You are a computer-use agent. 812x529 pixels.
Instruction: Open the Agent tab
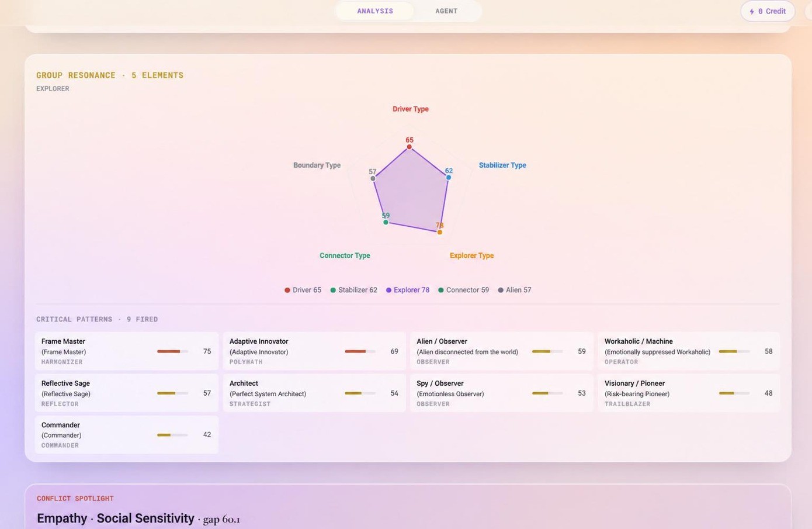coord(446,11)
